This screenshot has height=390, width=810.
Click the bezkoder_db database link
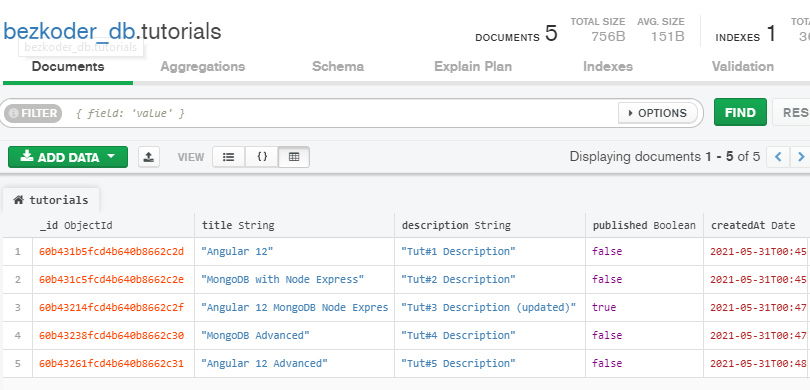[69, 32]
